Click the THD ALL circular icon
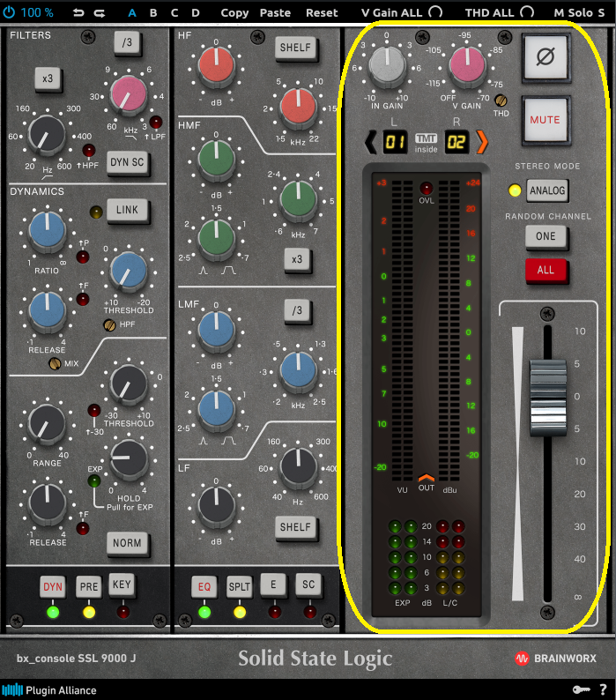 [527, 12]
